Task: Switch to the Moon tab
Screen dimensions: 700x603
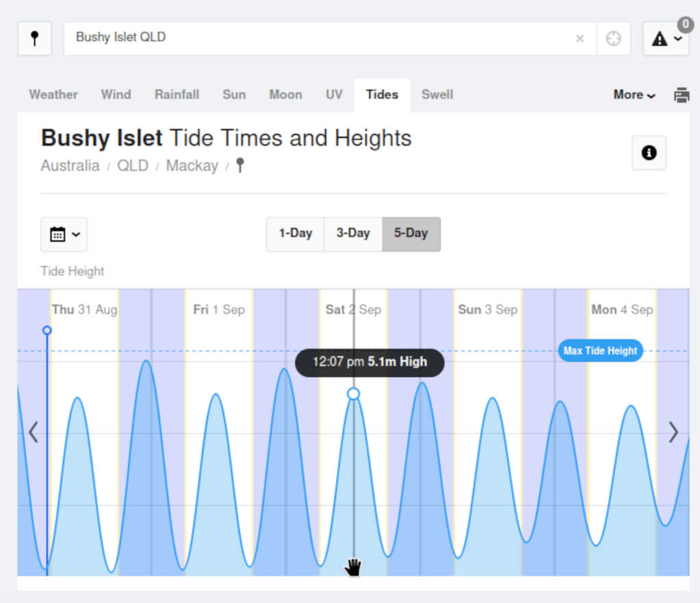Action: click(285, 95)
